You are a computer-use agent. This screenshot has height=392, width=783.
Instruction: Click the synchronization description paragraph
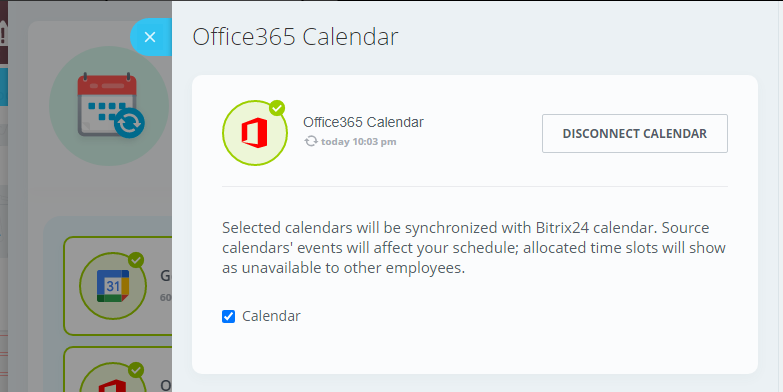click(x=474, y=248)
